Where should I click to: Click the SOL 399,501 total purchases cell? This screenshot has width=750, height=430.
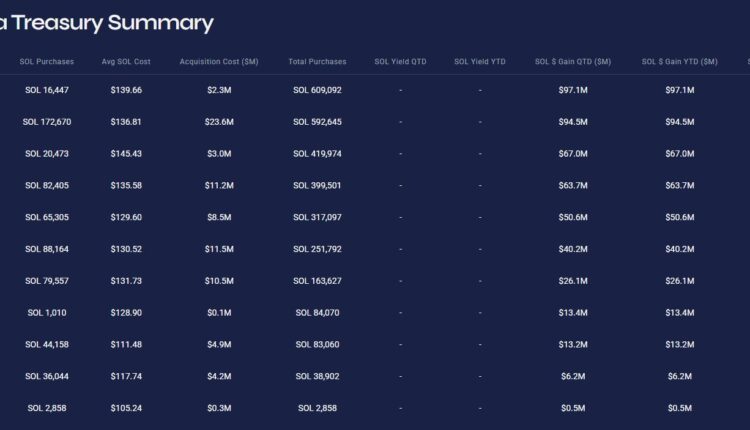[x=317, y=185]
